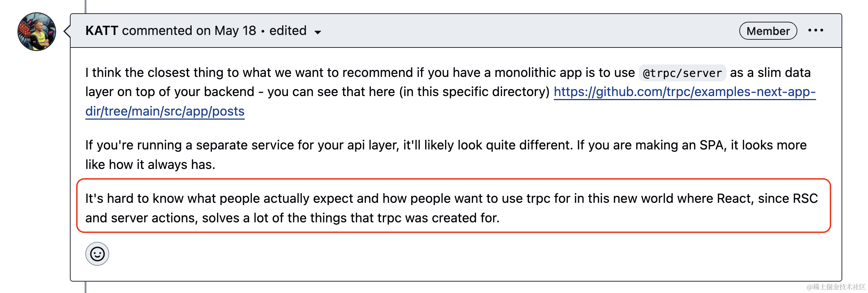
Task: Open the May 18 comment permalink
Action: pos(235,31)
